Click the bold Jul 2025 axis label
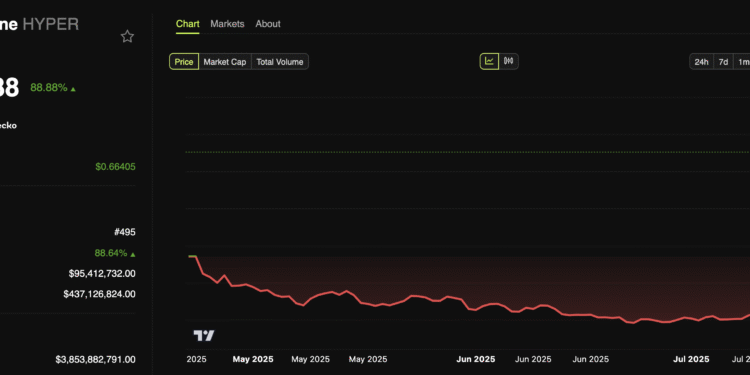 (x=691, y=359)
